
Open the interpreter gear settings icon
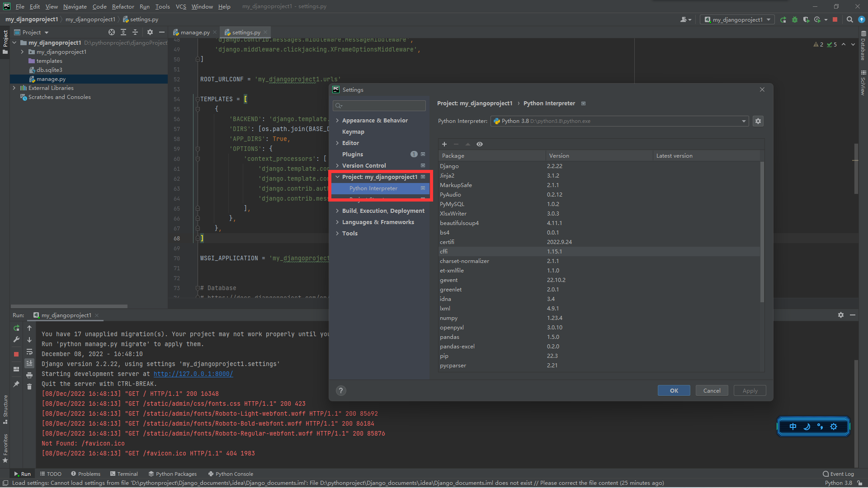point(758,121)
